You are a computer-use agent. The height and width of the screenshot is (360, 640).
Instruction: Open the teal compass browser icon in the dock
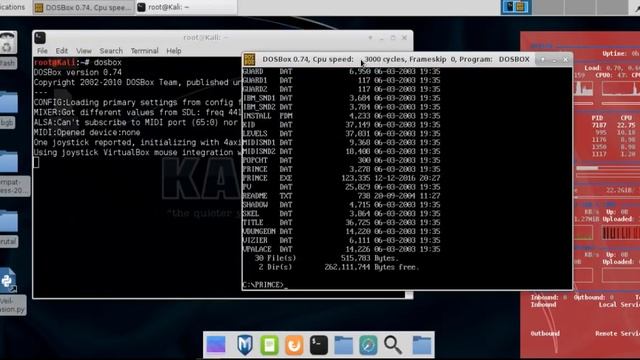click(x=368, y=345)
